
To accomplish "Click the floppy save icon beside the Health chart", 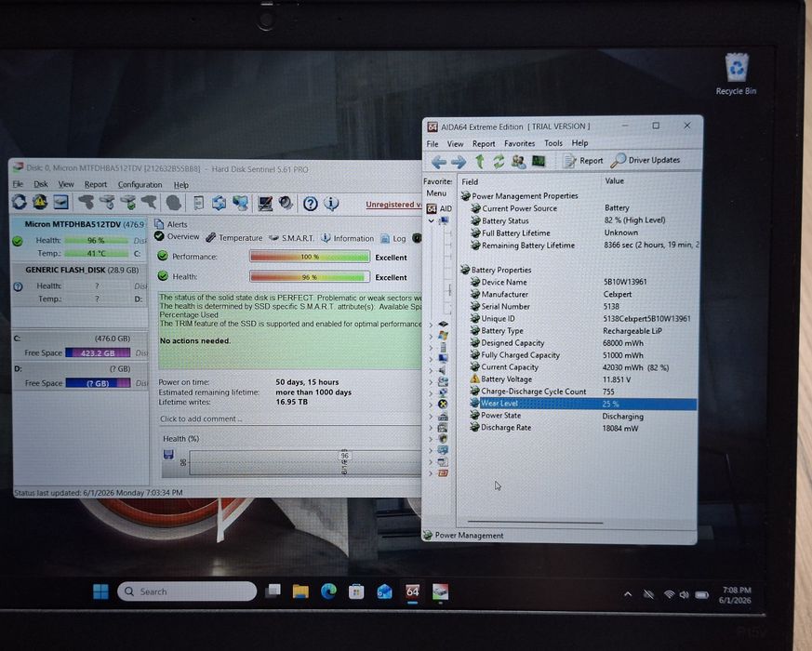I will click(168, 455).
